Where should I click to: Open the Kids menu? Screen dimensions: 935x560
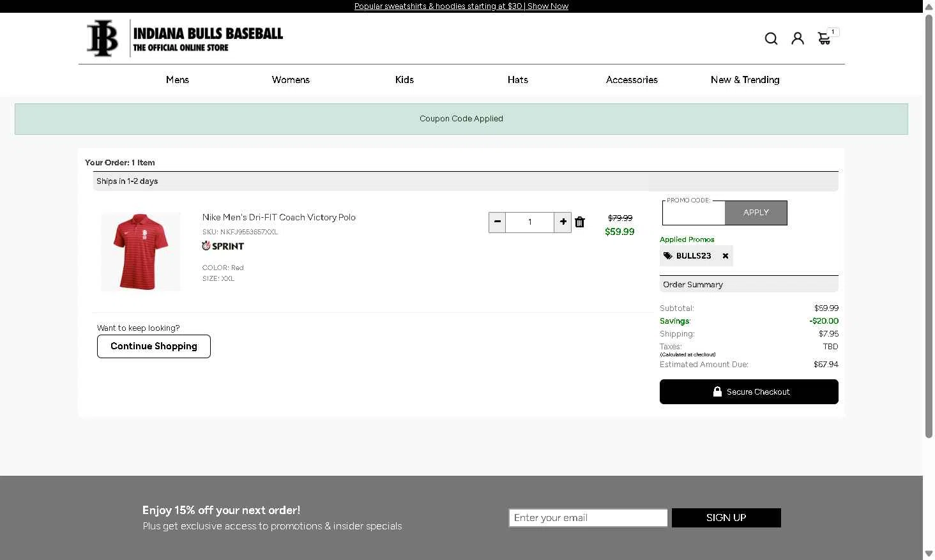[404, 80]
